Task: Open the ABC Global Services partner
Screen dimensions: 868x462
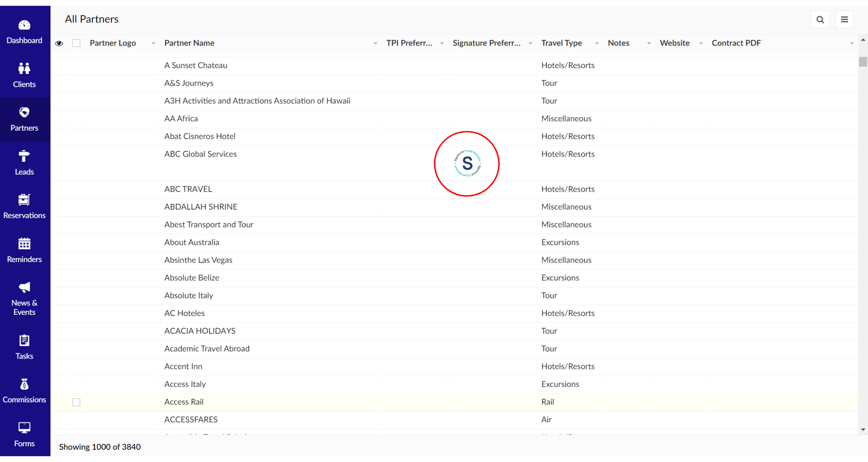Action: click(x=200, y=154)
